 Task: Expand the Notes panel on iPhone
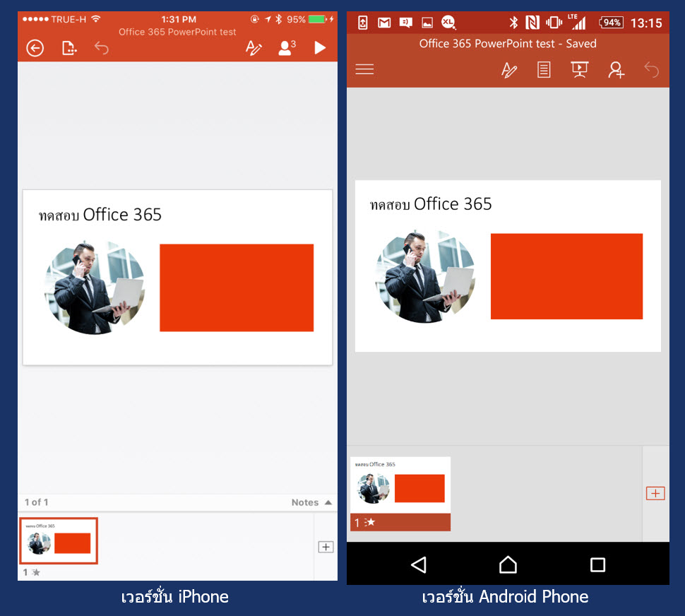(x=311, y=502)
